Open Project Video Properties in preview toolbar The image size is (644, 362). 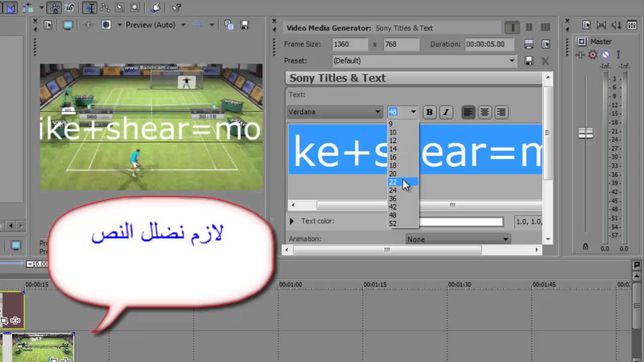(48, 25)
